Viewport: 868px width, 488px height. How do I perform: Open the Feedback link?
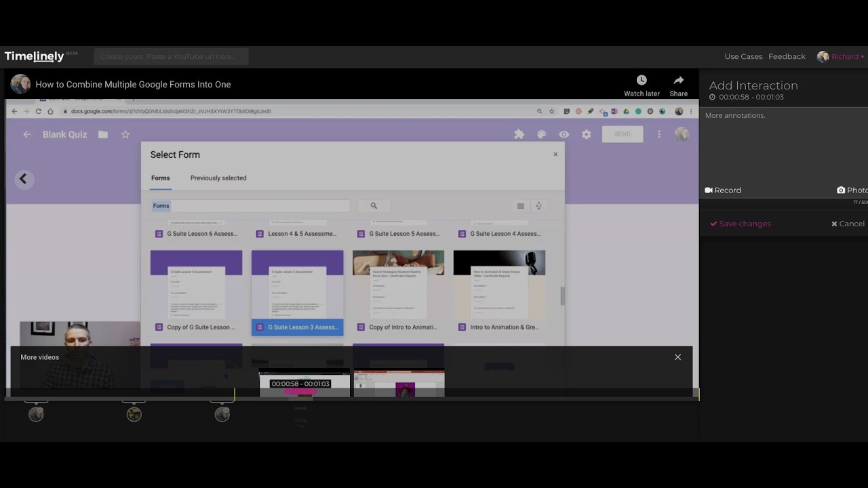pos(787,56)
